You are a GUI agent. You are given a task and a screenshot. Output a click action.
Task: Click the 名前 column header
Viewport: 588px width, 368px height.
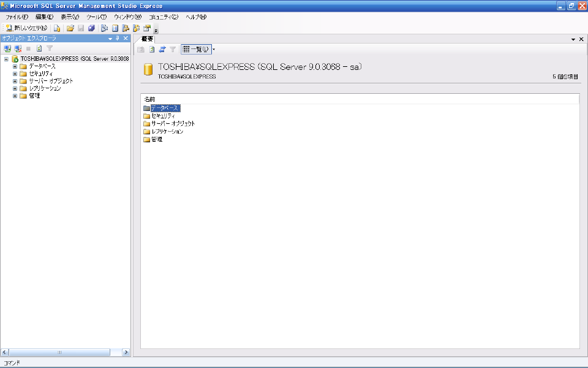[x=360, y=99]
